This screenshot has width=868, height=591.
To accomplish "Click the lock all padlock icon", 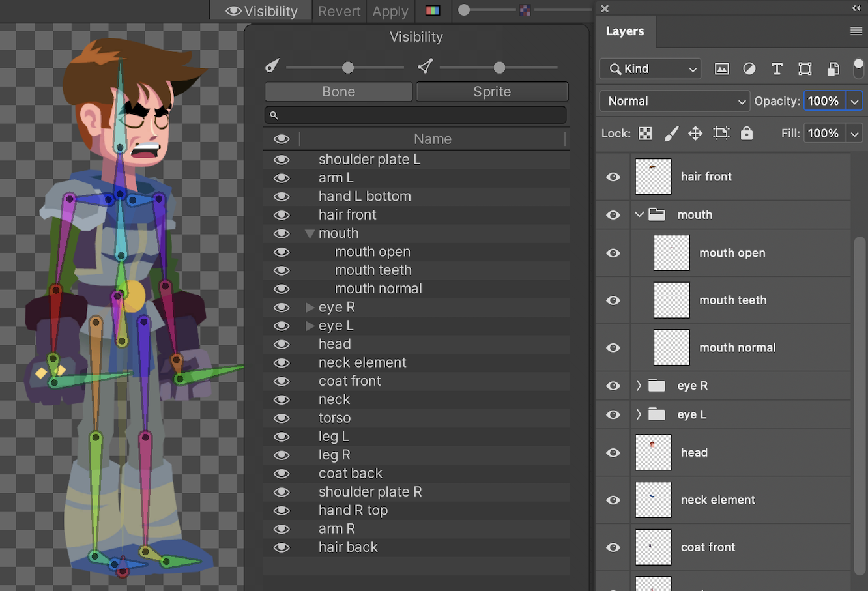I will pyautogui.click(x=747, y=134).
